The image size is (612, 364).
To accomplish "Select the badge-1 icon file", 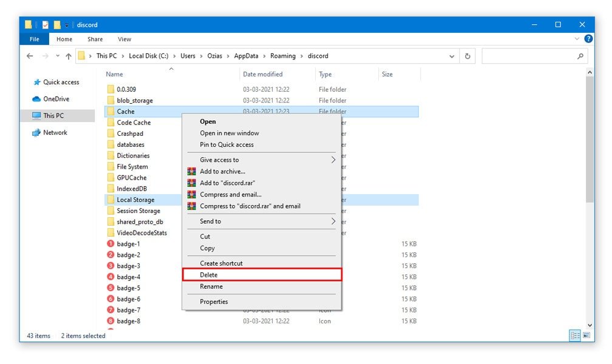I will coord(110,244).
